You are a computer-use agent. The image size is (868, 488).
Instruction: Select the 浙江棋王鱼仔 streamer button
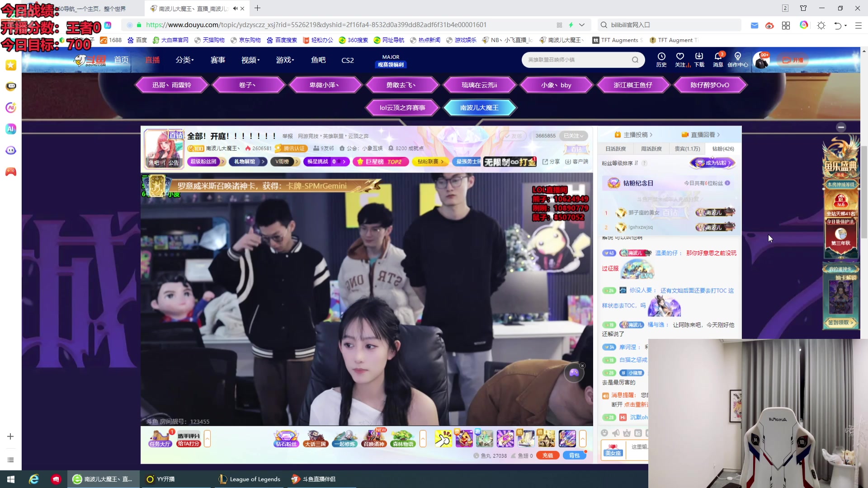point(633,85)
